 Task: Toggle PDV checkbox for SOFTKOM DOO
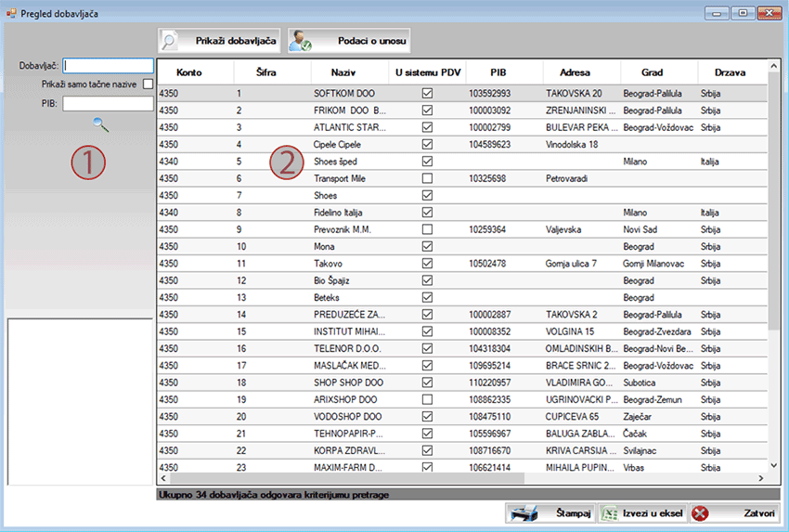[x=427, y=93]
